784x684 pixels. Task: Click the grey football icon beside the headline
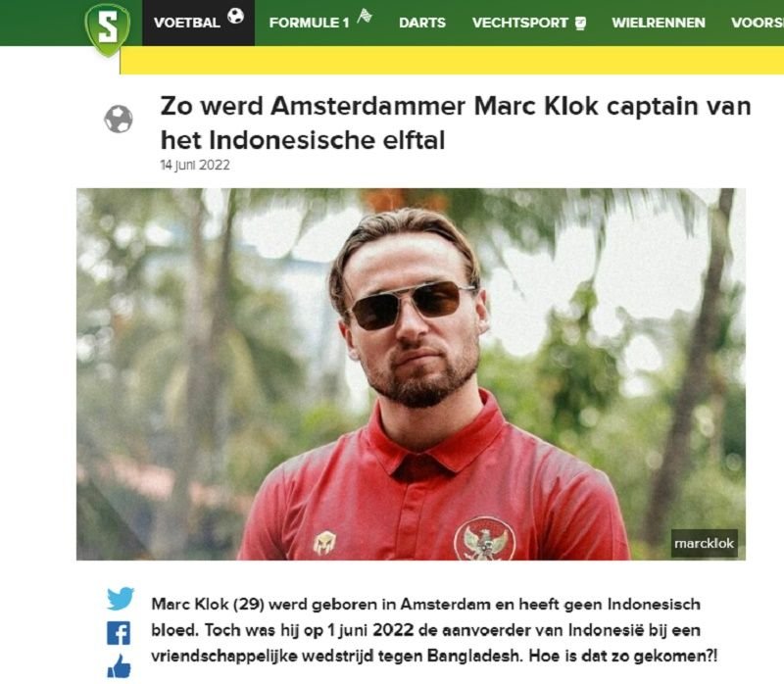pyautogui.click(x=119, y=119)
